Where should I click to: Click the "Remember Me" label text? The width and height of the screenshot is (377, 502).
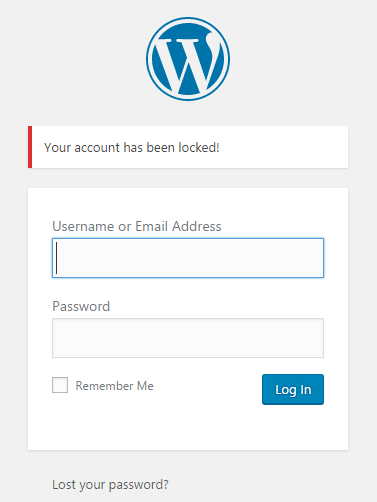tap(114, 386)
